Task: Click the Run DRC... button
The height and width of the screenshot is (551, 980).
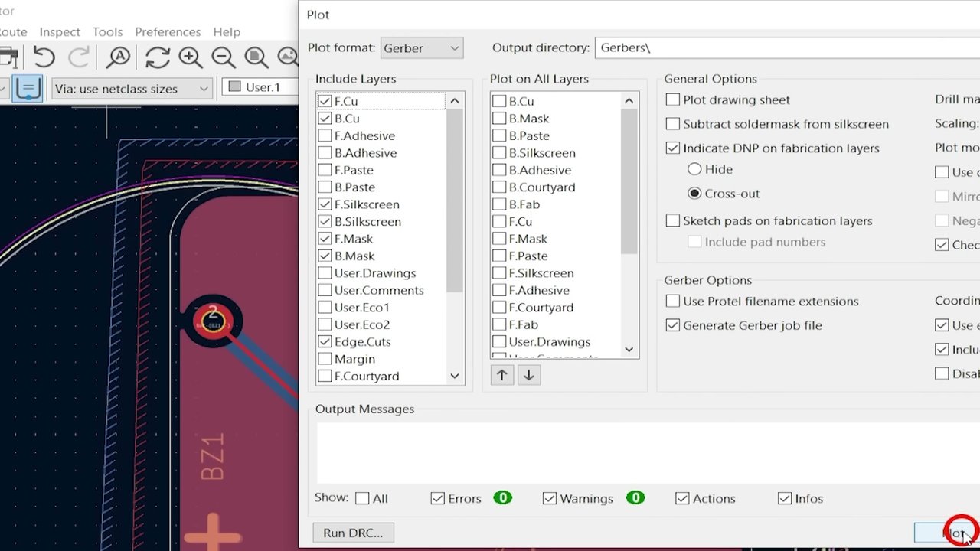Action: tap(353, 533)
